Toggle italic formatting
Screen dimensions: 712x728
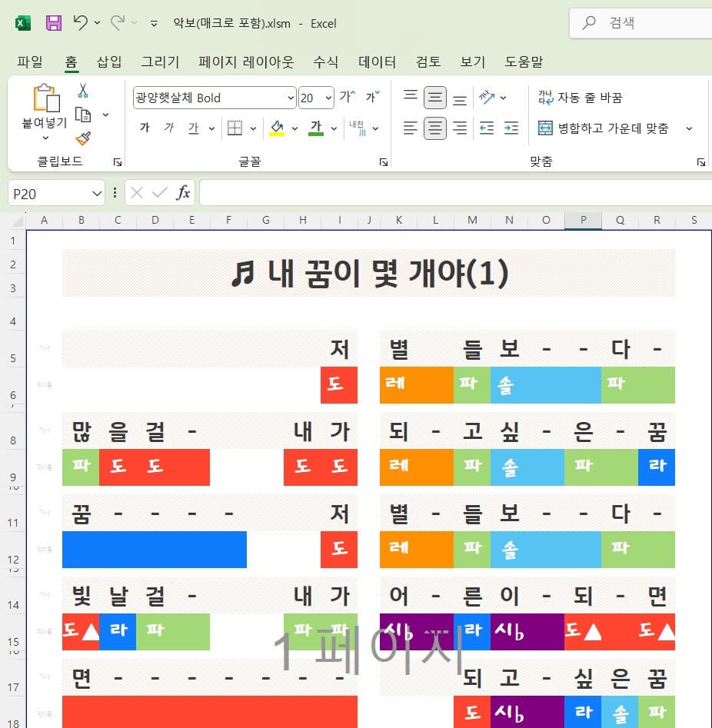tap(168, 128)
